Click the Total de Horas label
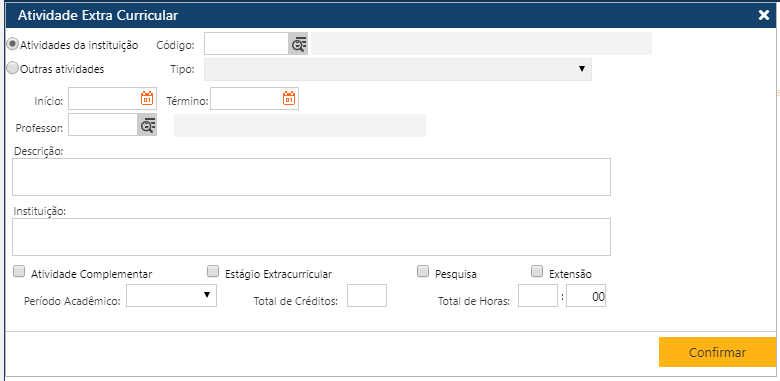This screenshot has width=780, height=381. (474, 301)
